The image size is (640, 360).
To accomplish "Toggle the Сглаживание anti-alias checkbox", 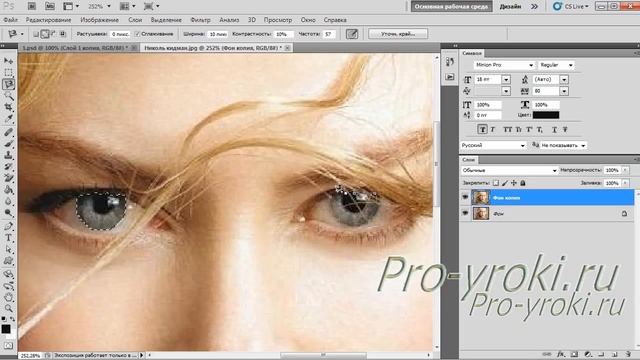I will [137, 34].
